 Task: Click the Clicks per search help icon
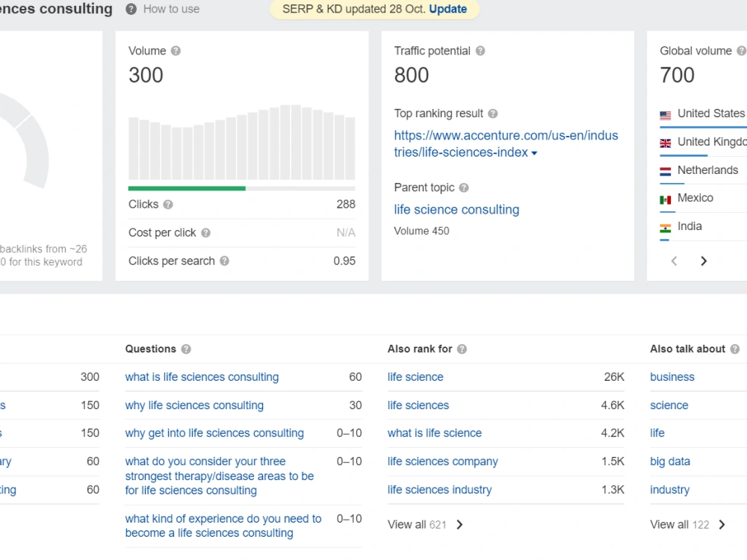224,261
